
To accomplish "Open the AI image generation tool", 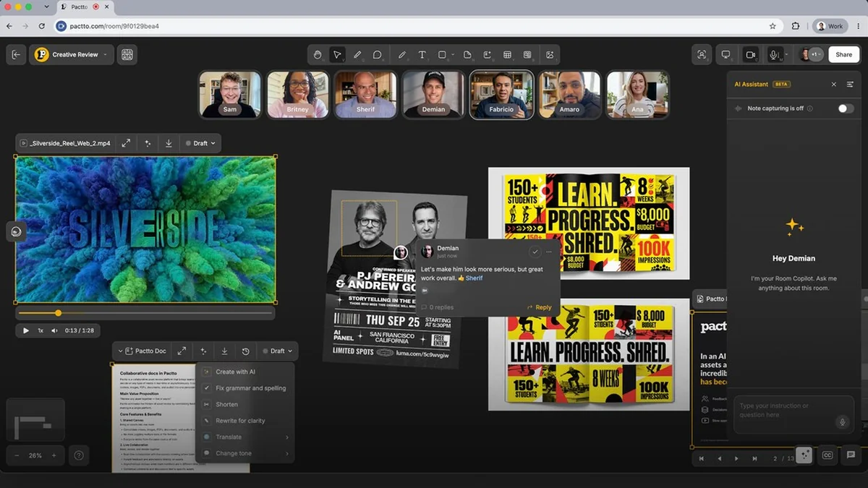I will pos(550,55).
